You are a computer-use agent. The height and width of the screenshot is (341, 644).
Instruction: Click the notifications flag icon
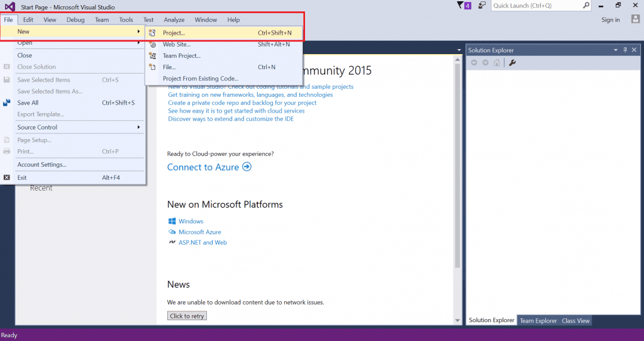(460, 5)
